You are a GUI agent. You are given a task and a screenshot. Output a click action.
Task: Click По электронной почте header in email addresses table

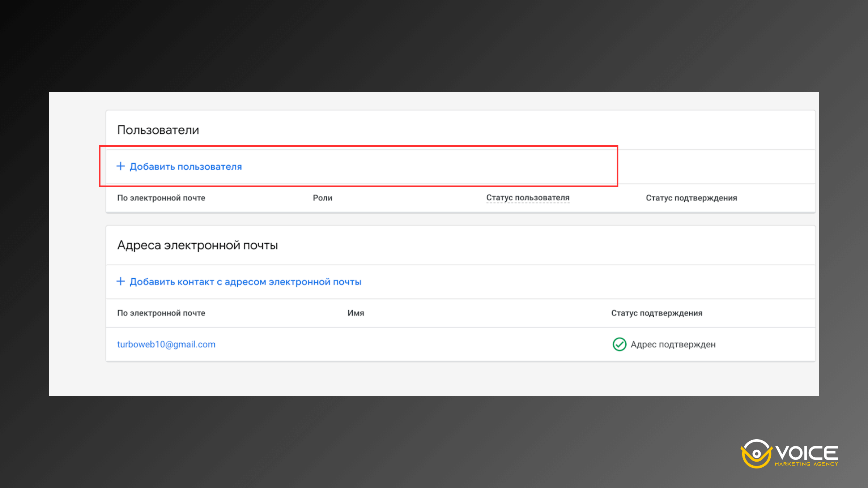click(x=161, y=313)
